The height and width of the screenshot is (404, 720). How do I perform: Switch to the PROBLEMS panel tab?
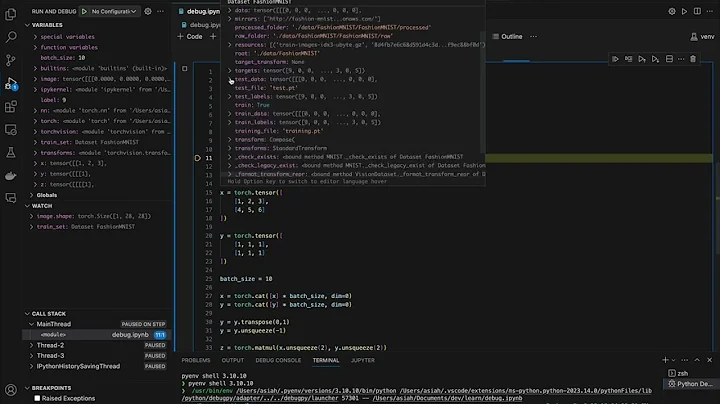pos(196,360)
